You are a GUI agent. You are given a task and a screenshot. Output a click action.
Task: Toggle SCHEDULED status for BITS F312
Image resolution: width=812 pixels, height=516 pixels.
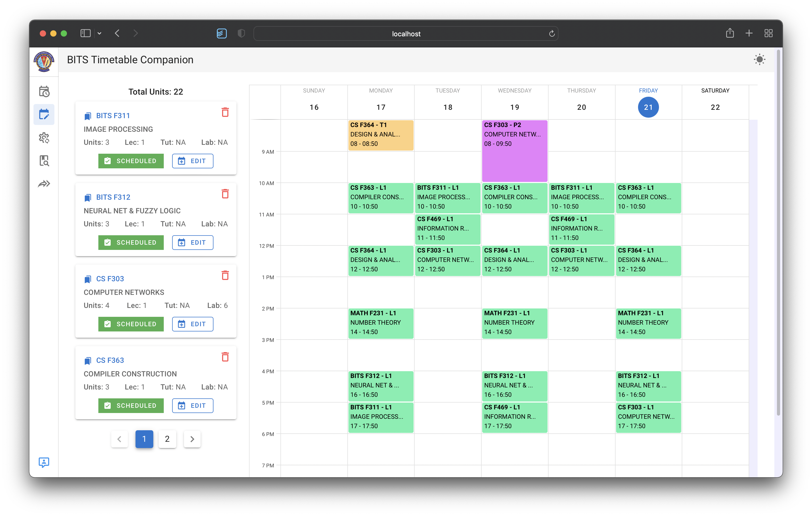click(131, 242)
